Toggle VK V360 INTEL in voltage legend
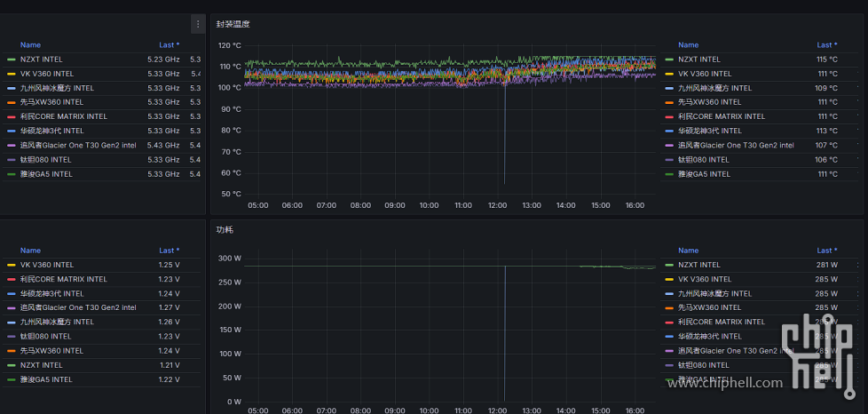Image resolution: width=868 pixels, height=414 pixels. 47,265
